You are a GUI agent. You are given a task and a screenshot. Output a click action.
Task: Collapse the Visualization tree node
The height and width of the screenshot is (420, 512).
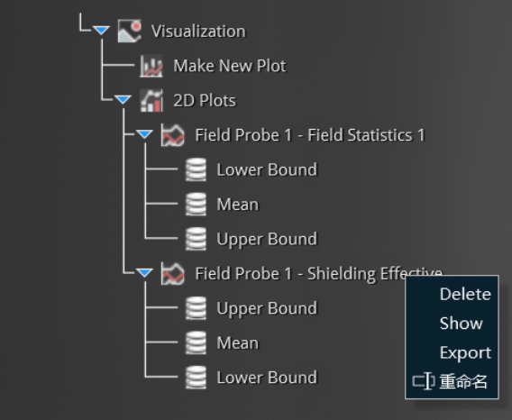tap(101, 31)
